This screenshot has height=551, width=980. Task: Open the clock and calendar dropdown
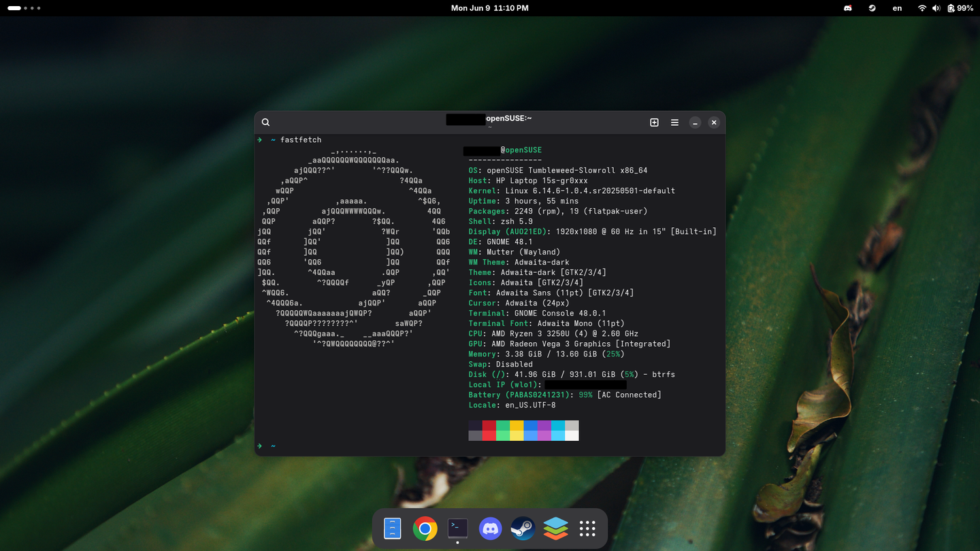pyautogui.click(x=489, y=8)
